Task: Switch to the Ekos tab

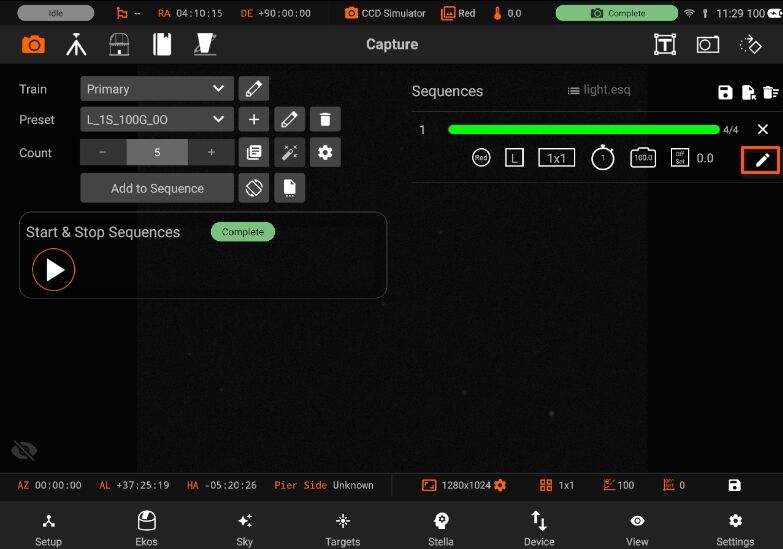Action: point(146,530)
